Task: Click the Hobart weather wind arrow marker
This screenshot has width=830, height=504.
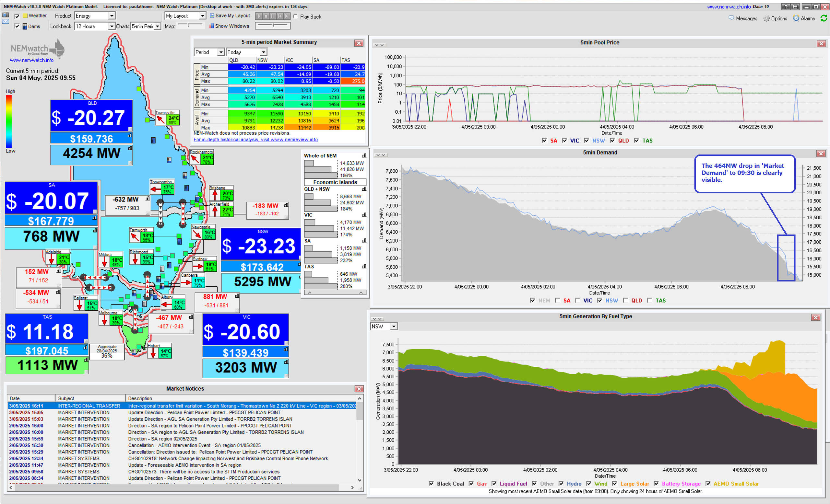Action: pyautogui.click(x=153, y=353)
